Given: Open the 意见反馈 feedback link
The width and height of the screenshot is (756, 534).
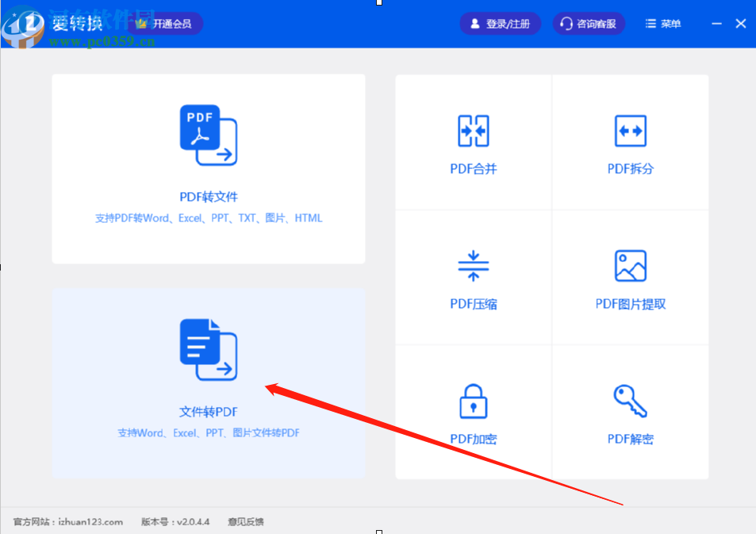Looking at the screenshot, I should tap(245, 522).
